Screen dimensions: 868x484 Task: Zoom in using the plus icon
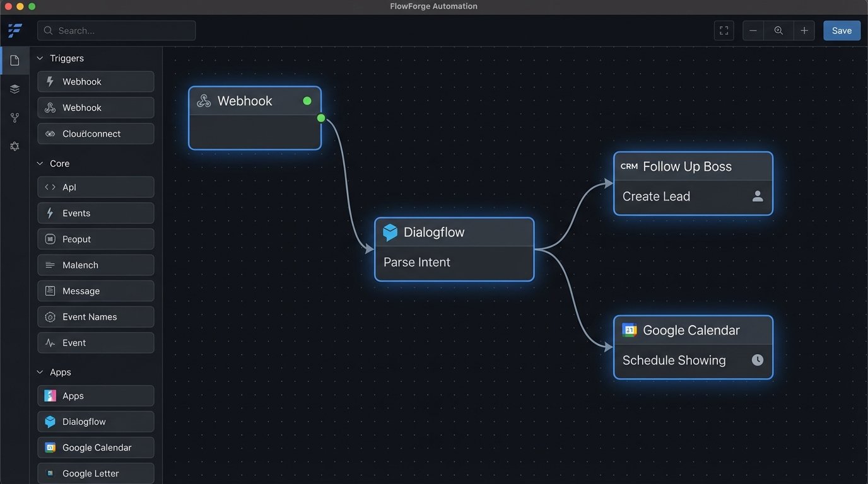point(804,30)
